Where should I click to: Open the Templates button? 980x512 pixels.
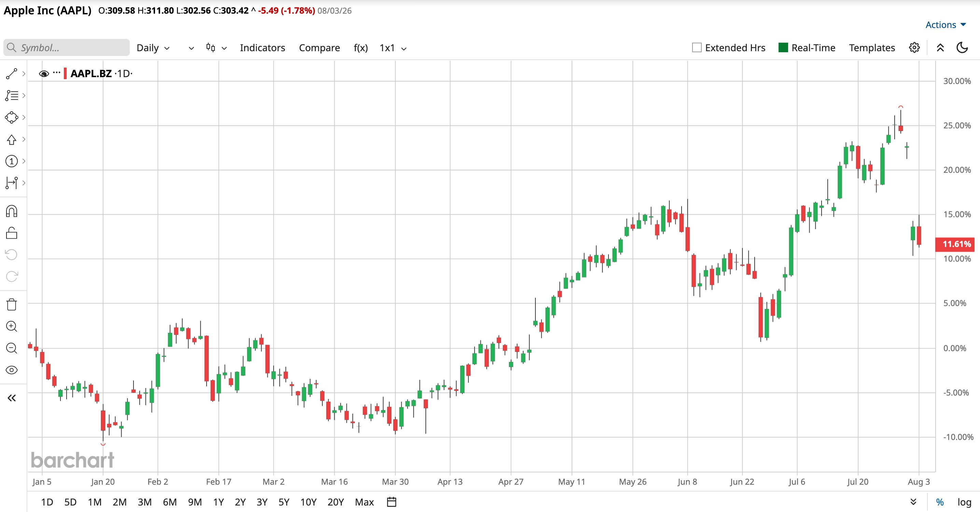[x=871, y=48]
